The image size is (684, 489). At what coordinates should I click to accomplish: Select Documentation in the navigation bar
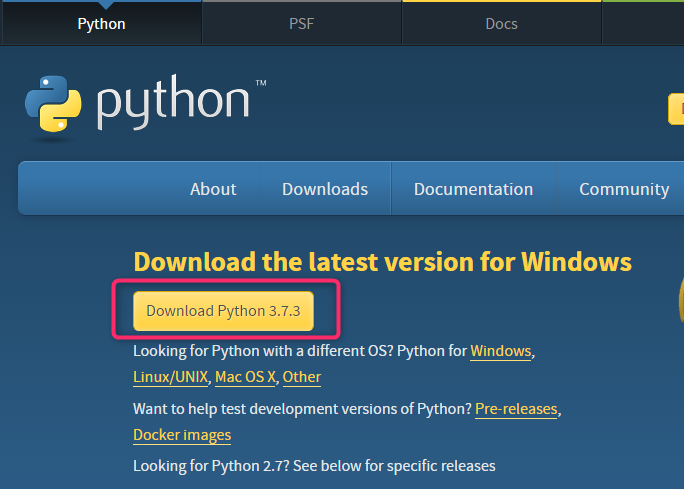[473, 189]
